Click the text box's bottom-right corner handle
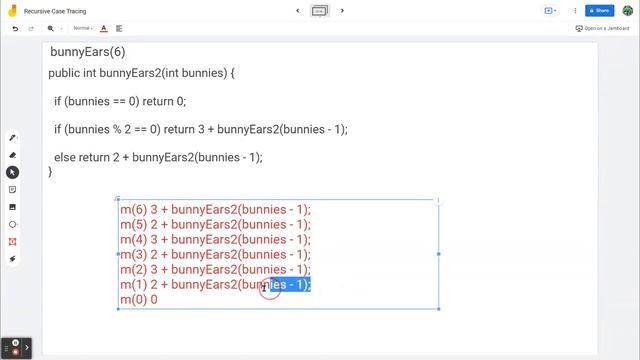The height and width of the screenshot is (360, 640). point(439,309)
